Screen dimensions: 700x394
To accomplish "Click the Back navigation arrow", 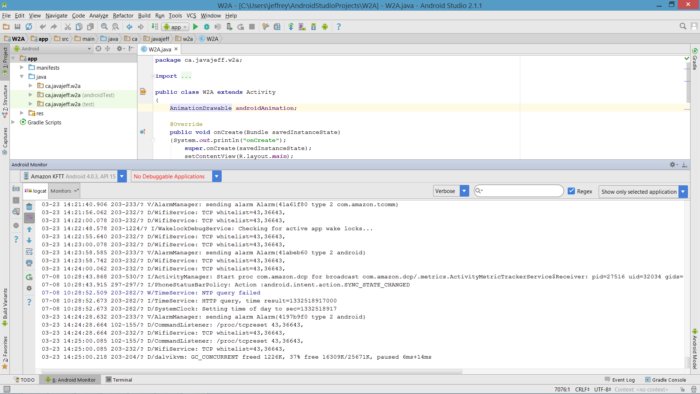I will coord(129,27).
